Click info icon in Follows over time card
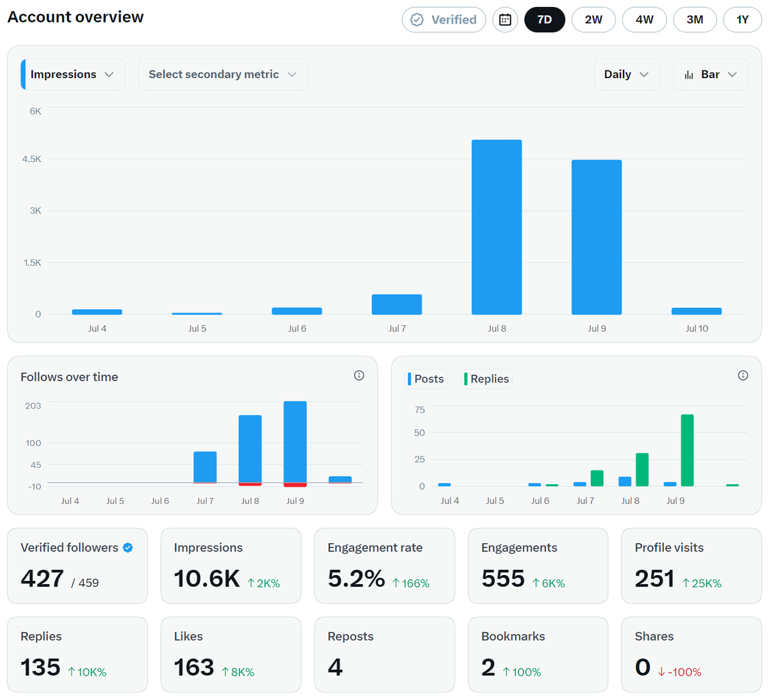 (359, 375)
